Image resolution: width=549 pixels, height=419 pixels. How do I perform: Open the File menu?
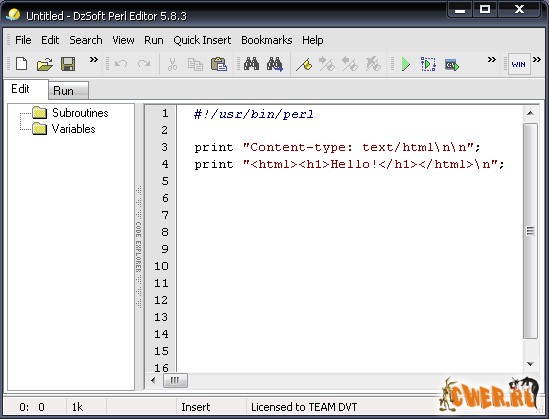pos(23,40)
